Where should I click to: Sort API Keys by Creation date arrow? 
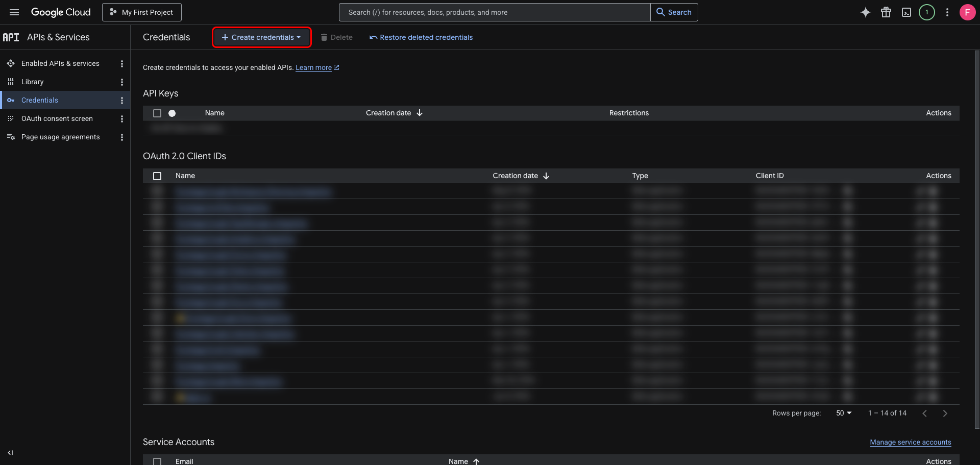[x=420, y=113]
